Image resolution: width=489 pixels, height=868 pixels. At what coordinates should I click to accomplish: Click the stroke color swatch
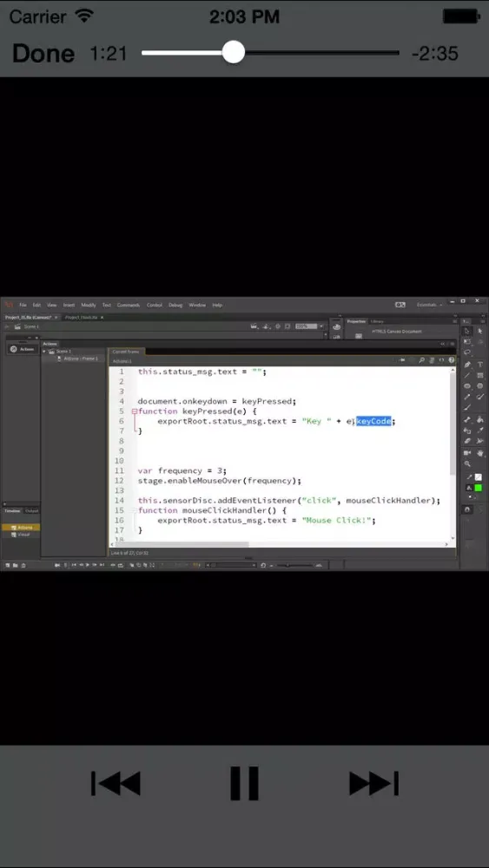[x=478, y=477]
